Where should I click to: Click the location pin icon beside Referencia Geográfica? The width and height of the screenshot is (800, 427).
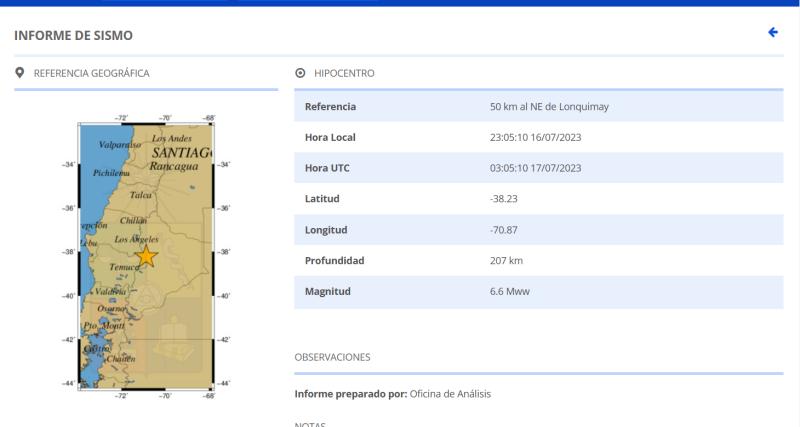[x=20, y=73]
